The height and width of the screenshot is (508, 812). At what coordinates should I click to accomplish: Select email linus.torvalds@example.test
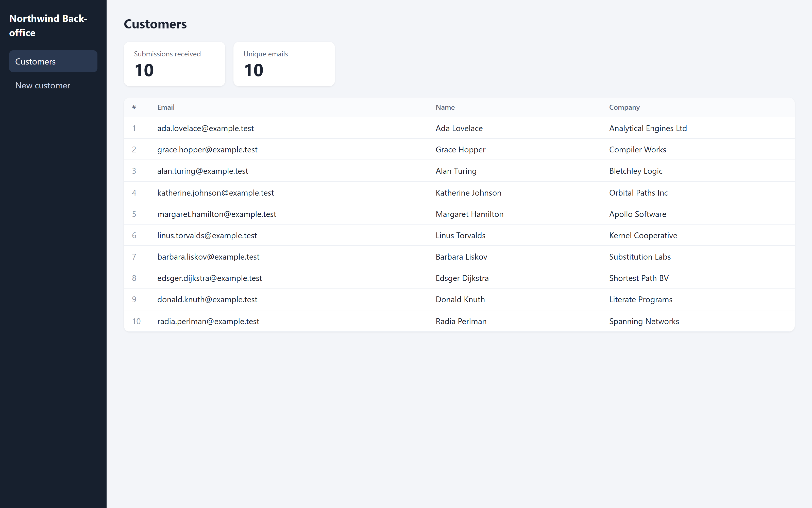207,235
